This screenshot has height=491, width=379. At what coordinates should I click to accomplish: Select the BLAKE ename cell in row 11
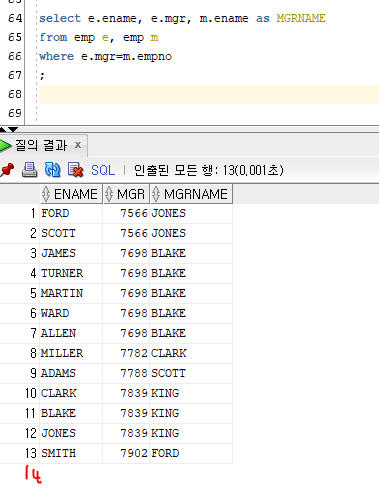coord(71,413)
